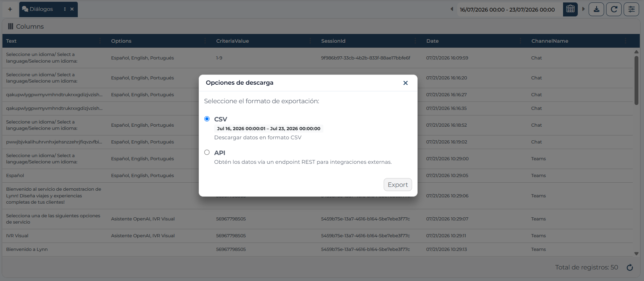Click the pwwjbjvkalihuhrvnhxjehsnzzehrjfiqvzvfbi text cell
This screenshot has height=281, width=644.
tap(54, 142)
